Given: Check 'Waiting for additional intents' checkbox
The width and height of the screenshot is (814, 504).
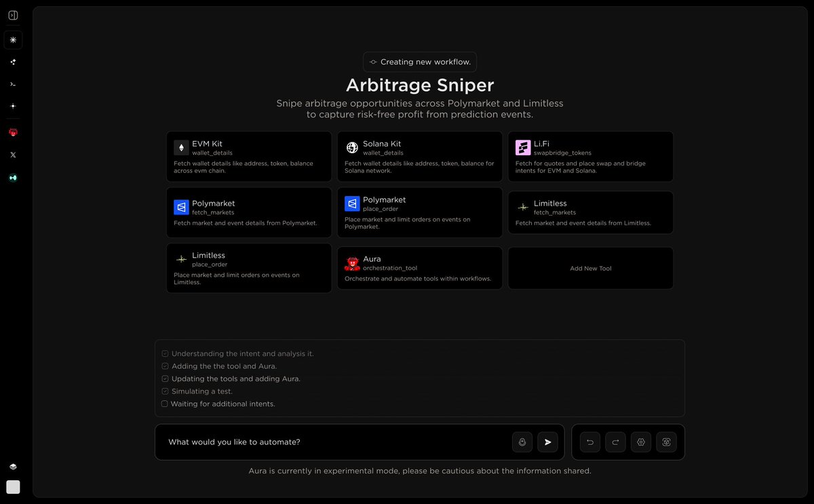Looking at the screenshot, I should [165, 404].
